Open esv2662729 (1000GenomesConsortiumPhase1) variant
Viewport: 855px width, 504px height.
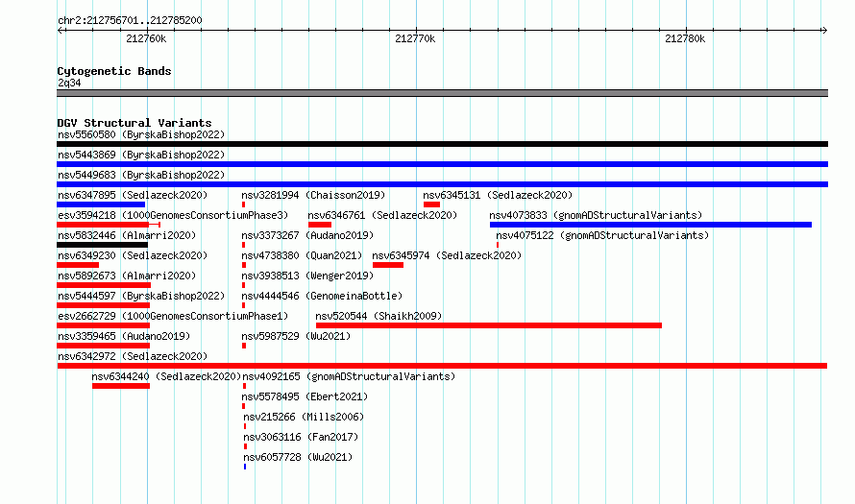173,316
